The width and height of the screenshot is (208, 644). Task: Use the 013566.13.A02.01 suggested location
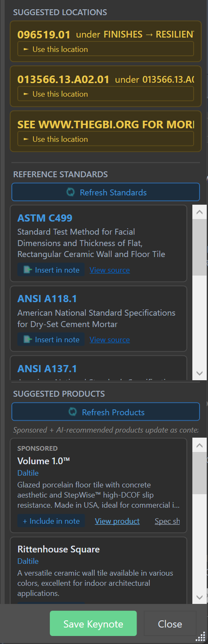tap(106, 94)
